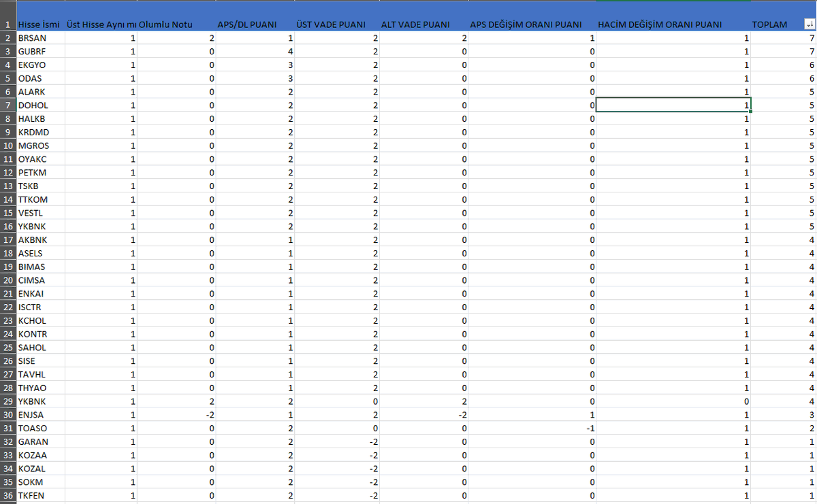
Task: Click the MGROS stock name cell
Action: (x=39, y=146)
